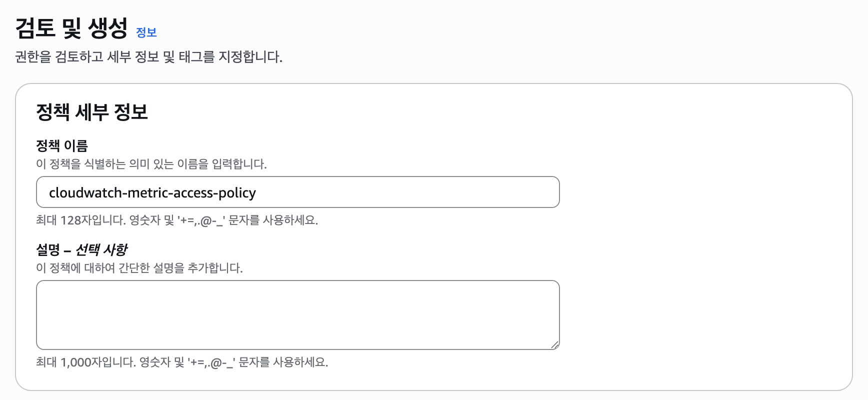
Task: Click the 정책 세부 정보 section title
Action: [x=92, y=112]
